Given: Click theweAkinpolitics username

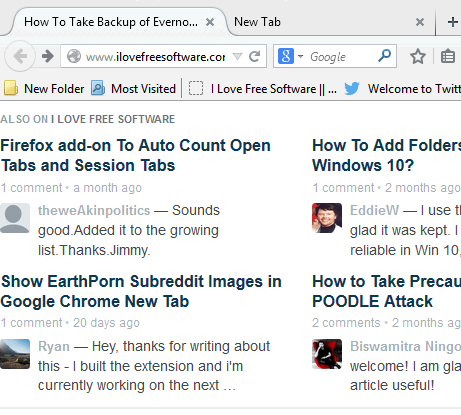Looking at the screenshot, I should point(94,210).
